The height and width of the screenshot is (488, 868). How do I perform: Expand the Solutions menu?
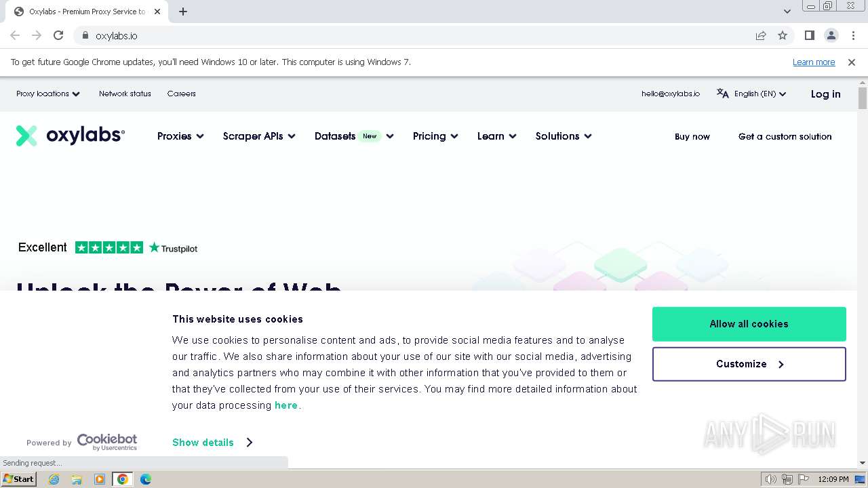564,136
